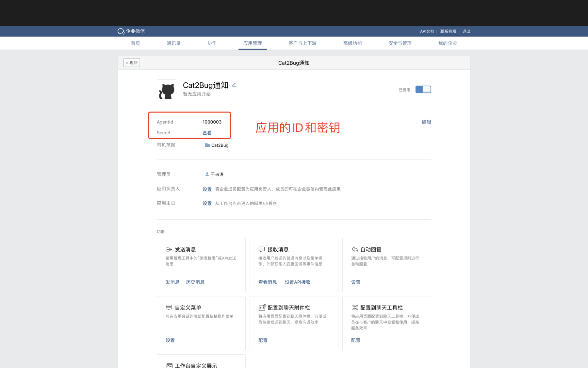Click the tools icon of 配置到聊天工具栏
Image resolution: width=588 pixels, height=368 pixels.
(x=355, y=308)
